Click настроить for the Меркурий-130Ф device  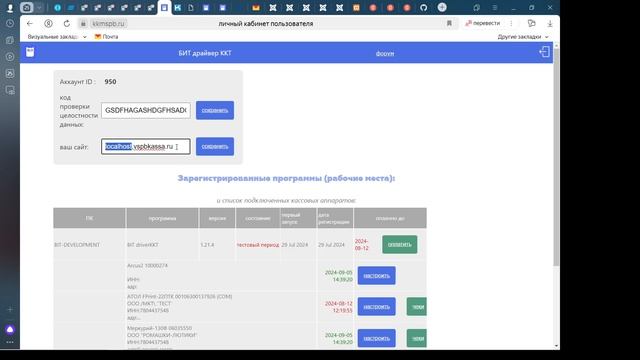click(x=376, y=338)
